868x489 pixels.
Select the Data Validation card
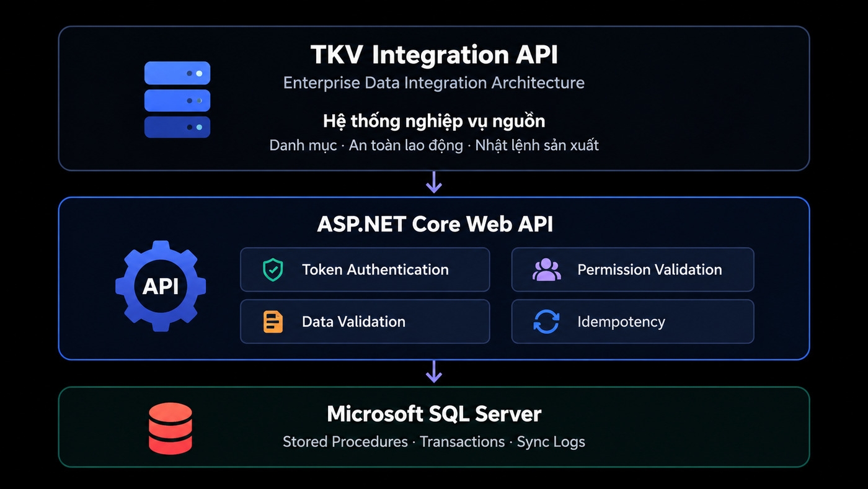click(x=365, y=321)
